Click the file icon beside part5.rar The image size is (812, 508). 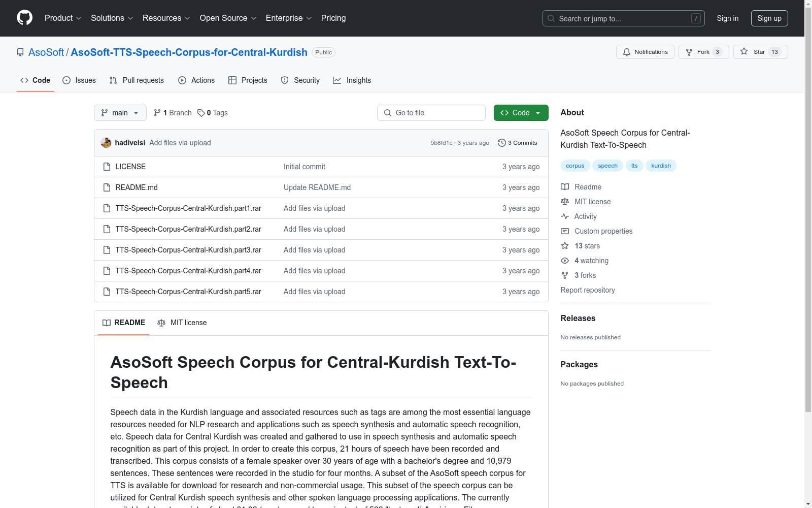(107, 292)
